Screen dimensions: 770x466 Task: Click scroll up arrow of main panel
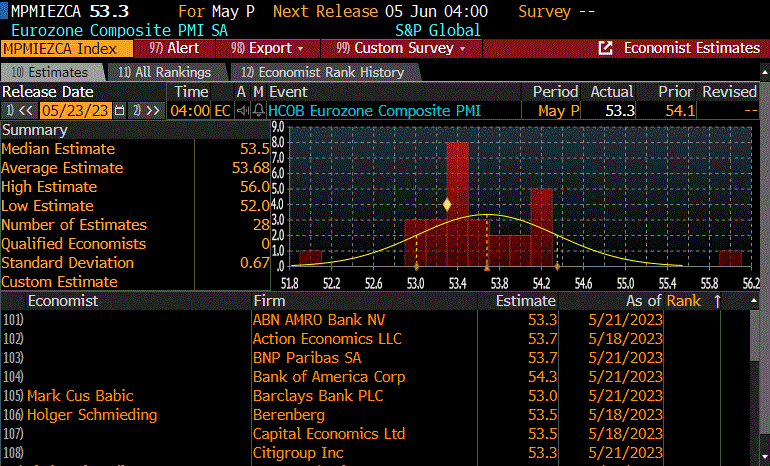pos(765,73)
